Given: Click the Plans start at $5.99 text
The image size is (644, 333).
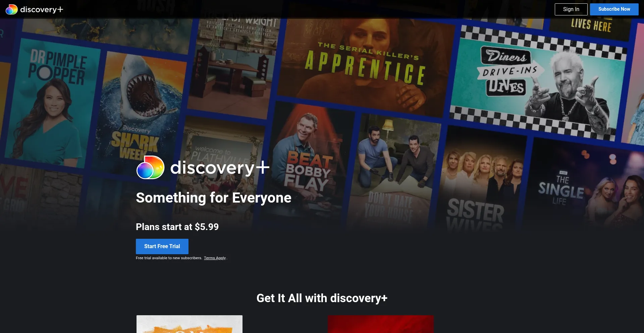Looking at the screenshot, I should point(177,227).
